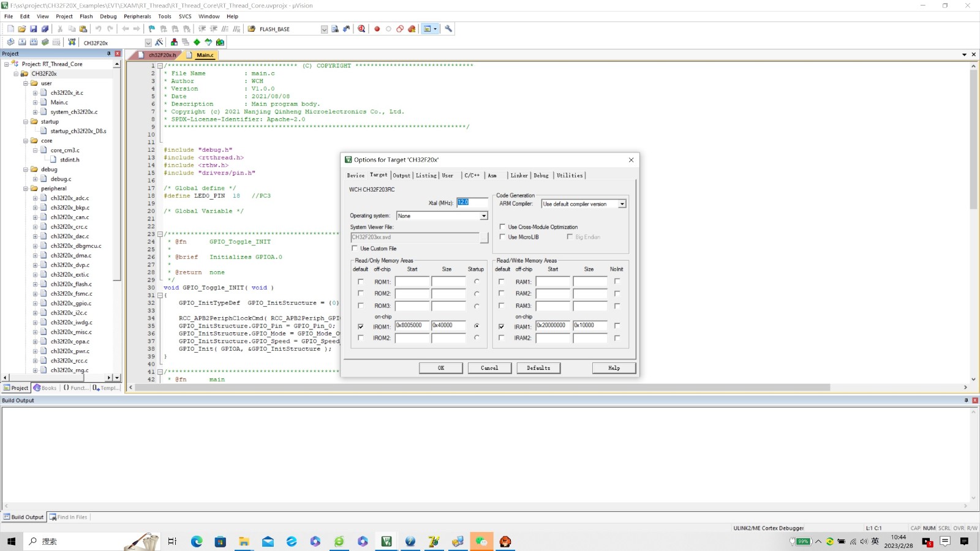Enable Use MicroLIB checkbox
The image size is (980, 551).
(503, 237)
